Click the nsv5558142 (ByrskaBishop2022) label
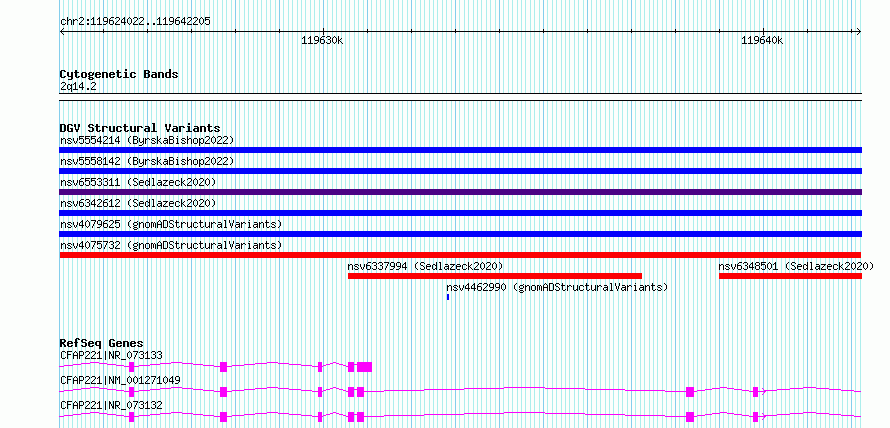The height and width of the screenshot is (428, 890). pyautogui.click(x=147, y=161)
